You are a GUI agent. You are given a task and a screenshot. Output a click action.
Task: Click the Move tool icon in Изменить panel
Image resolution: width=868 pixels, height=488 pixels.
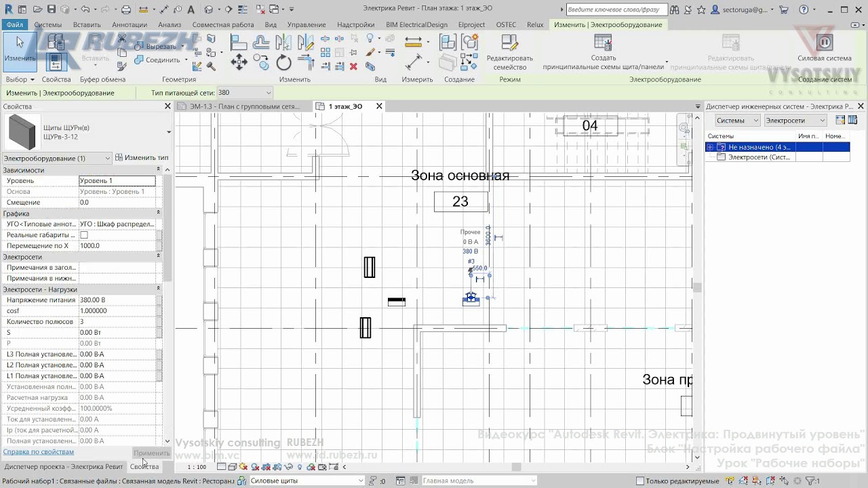[x=239, y=63]
